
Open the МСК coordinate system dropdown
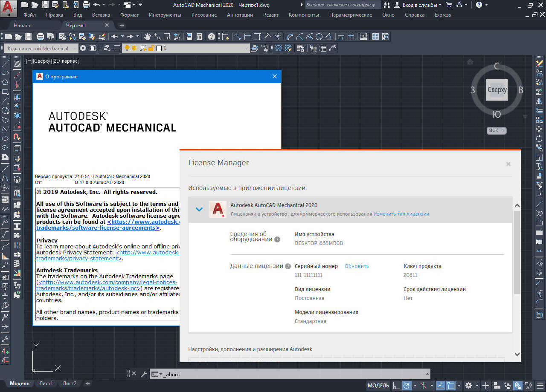[496, 130]
